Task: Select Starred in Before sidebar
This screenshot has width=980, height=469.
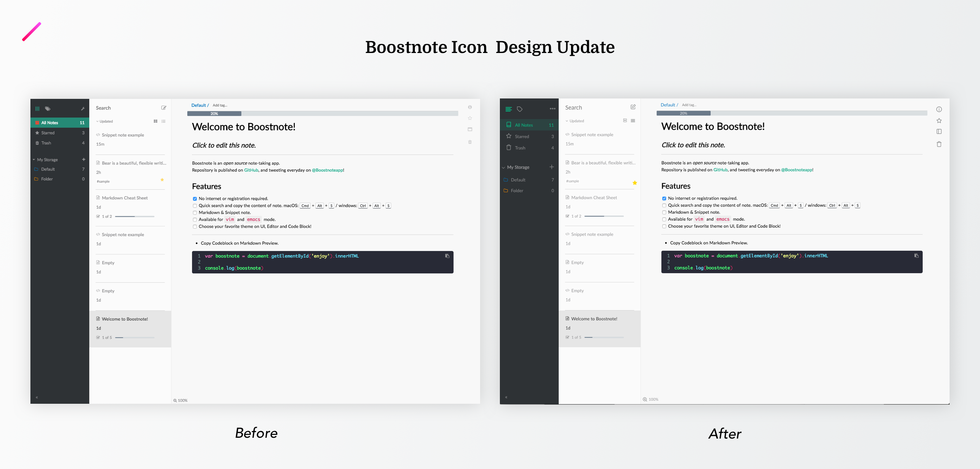Action: click(x=48, y=133)
